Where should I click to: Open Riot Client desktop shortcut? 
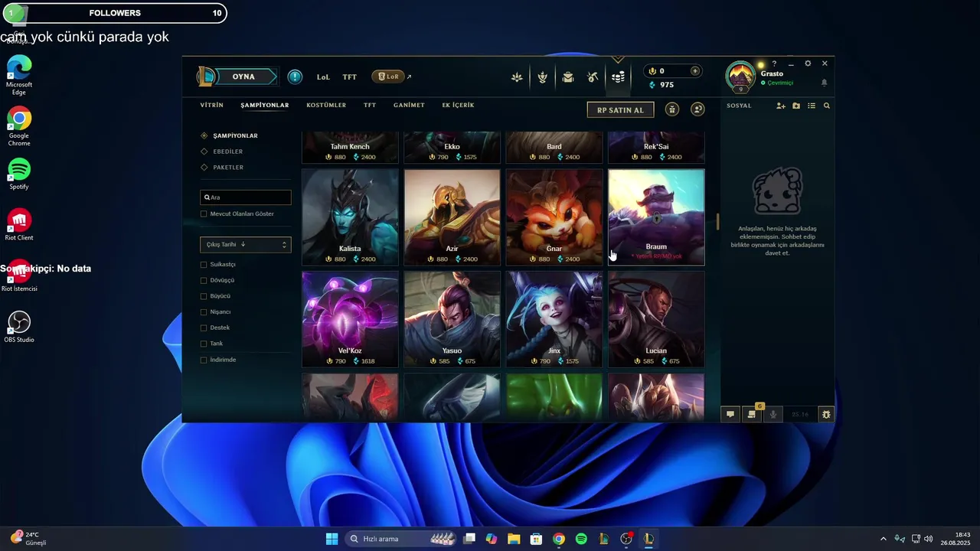[19, 225]
